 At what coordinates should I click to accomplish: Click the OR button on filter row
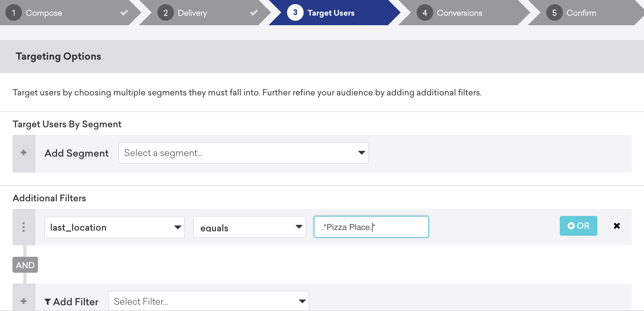tap(579, 226)
